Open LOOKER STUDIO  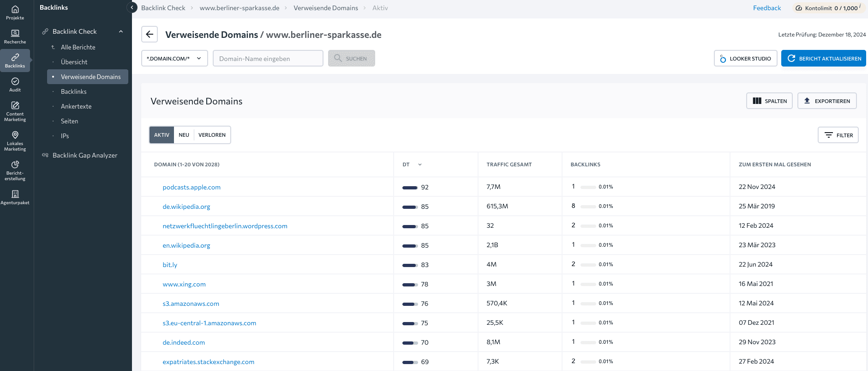746,58
